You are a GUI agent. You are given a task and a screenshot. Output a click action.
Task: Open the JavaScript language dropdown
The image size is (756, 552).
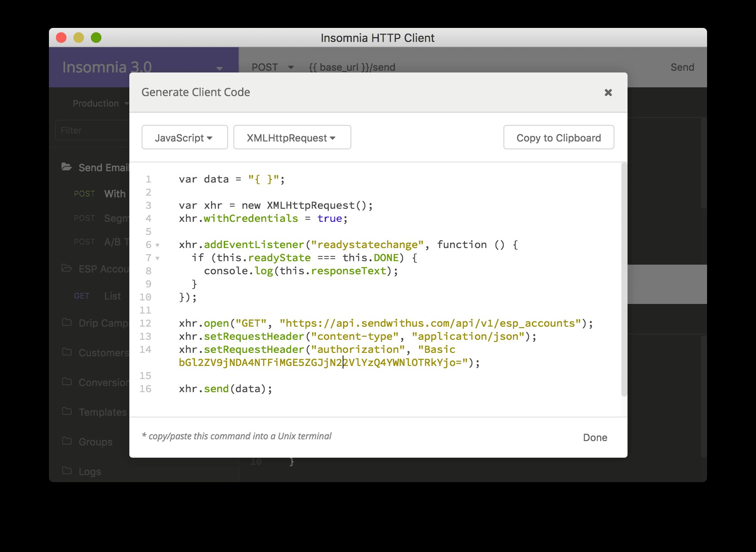point(184,138)
